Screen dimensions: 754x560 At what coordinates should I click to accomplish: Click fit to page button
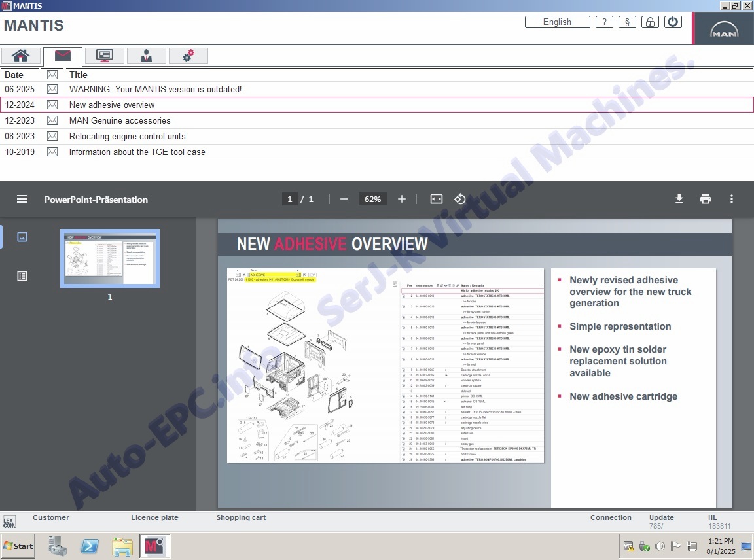tap(436, 199)
